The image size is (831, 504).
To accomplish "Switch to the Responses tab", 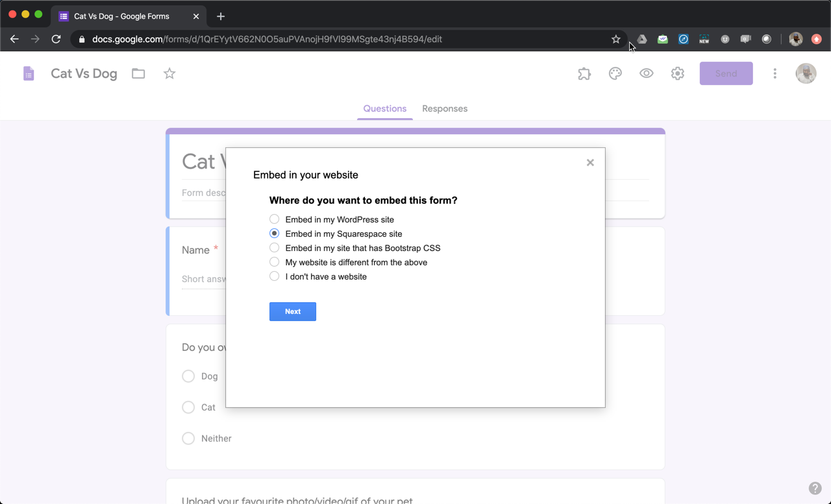I will coord(445,108).
